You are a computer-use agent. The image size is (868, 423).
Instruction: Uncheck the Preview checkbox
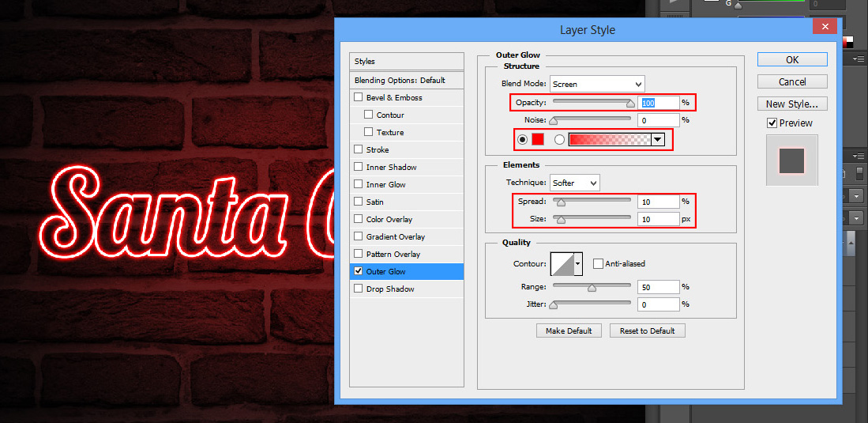(772, 123)
